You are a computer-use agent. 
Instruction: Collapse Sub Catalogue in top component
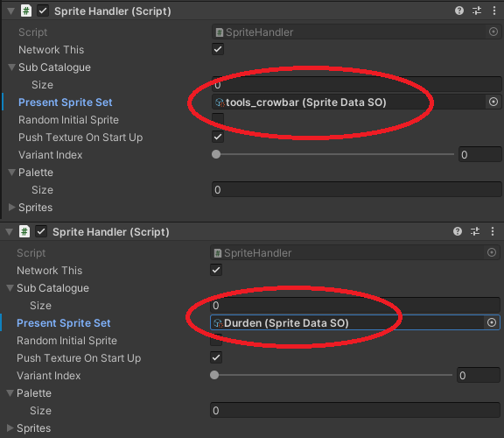(x=12, y=67)
